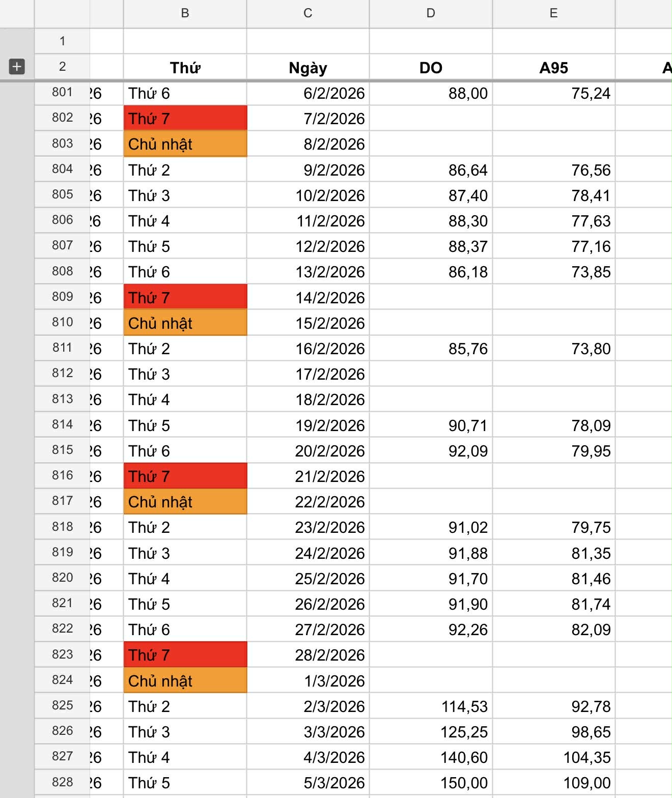The width and height of the screenshot is (672, 798).
Task: Click the "Thứ" header cell
Action: [x=185, y=68]
